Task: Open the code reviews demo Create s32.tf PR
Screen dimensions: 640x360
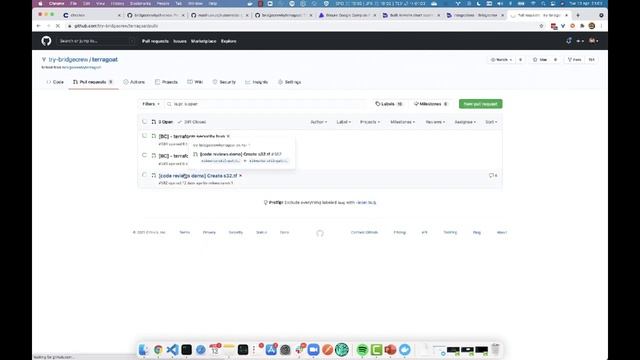Action: point(198,176)
